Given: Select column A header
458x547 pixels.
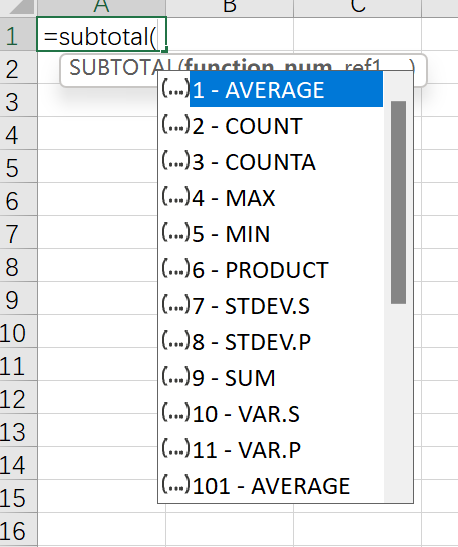Looking at the screenshot, I should [101, 8].
